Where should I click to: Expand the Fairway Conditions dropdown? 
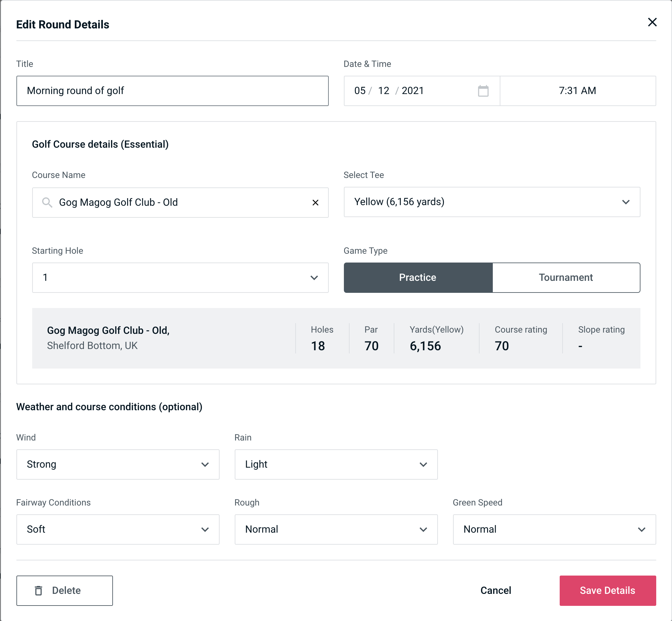(x=118, y=529)
